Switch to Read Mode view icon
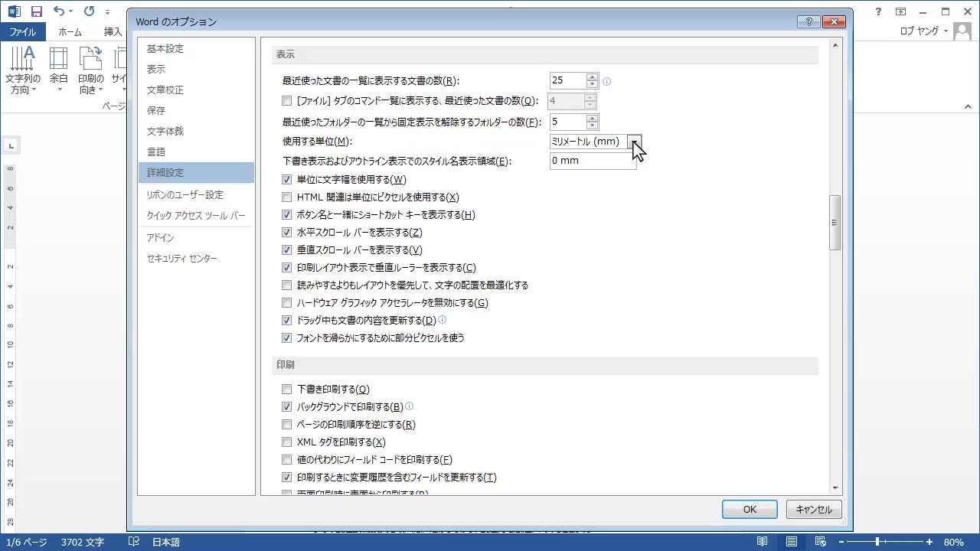Screen dimensions: 980x551 pyautogui.click(x=762, y=542)
